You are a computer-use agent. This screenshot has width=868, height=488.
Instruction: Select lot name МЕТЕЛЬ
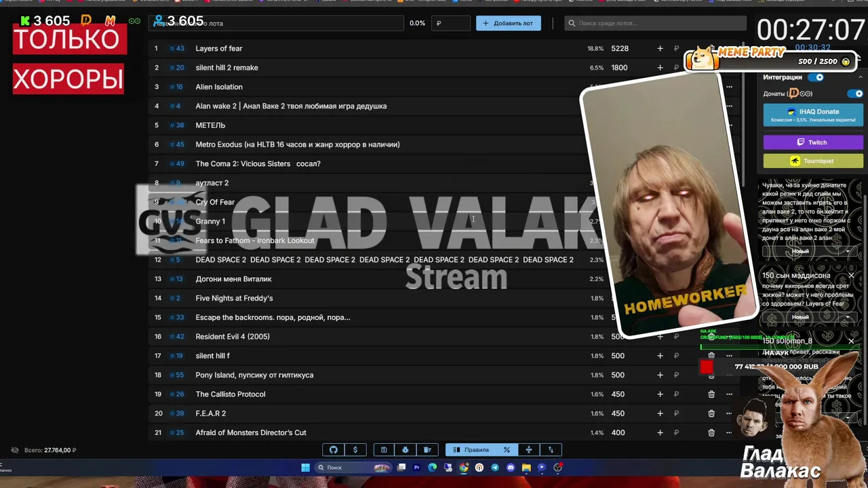[210, 125]
